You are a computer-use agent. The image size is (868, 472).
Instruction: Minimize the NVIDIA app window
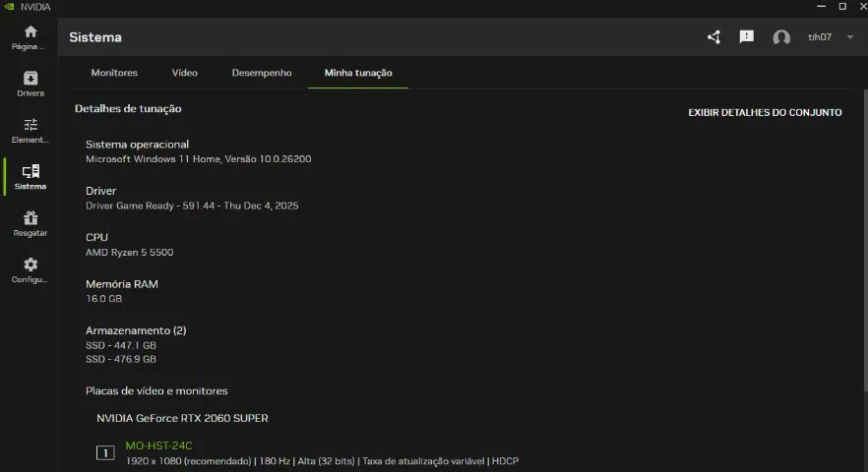pyautogui.click(x=821, y=6)
